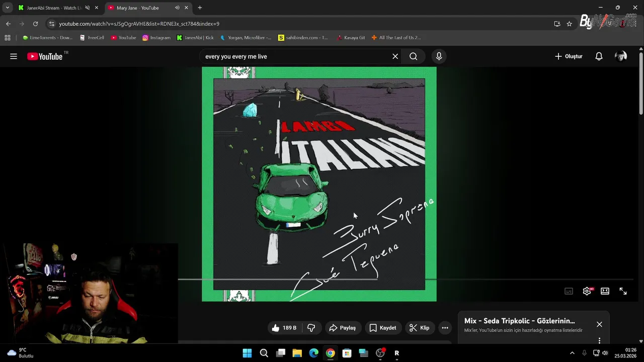This screenshot has height=362, width=644.
Task: Close the JanerAbi Stream tab
Action: coord(97,8)
